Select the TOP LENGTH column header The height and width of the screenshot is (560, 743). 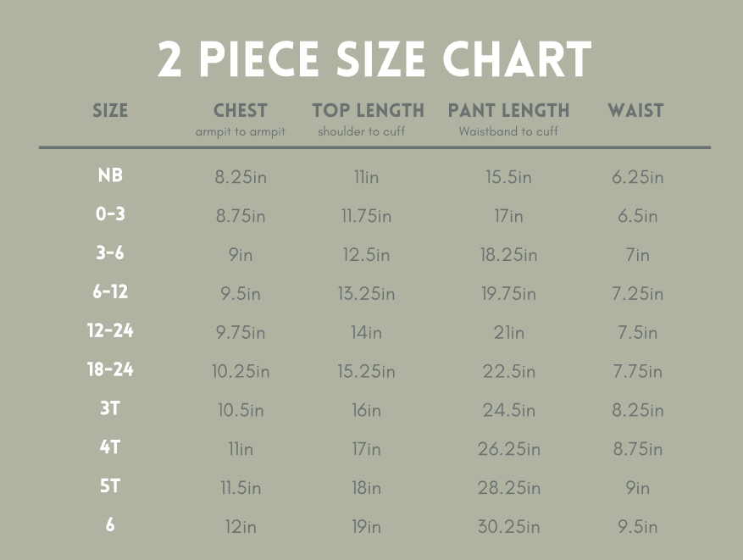(368, 111)
